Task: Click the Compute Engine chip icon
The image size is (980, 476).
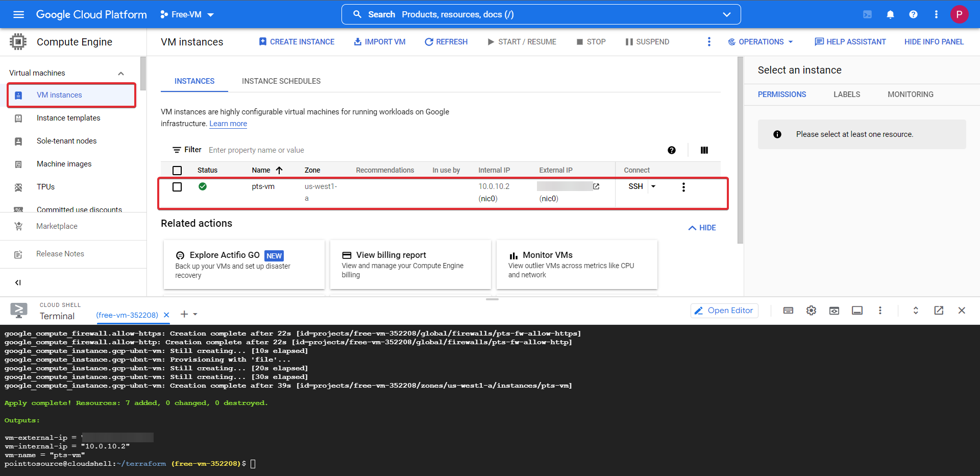Action: [x=18, y=41]
